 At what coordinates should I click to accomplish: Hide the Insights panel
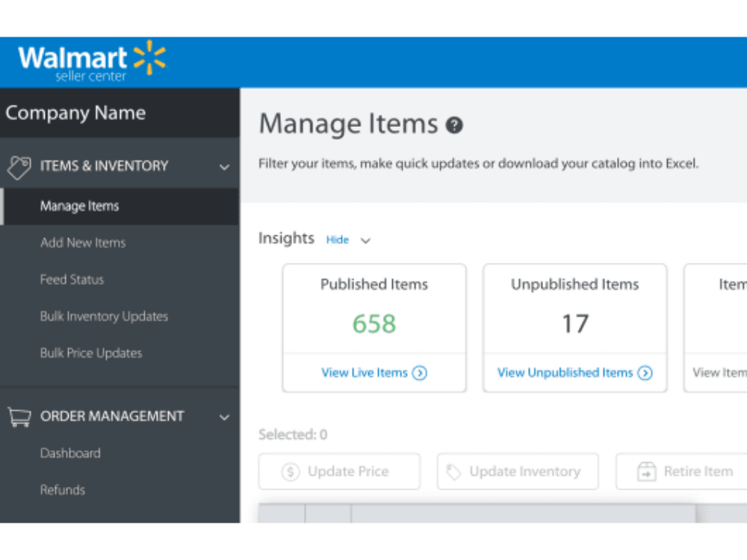coord(337,240)
